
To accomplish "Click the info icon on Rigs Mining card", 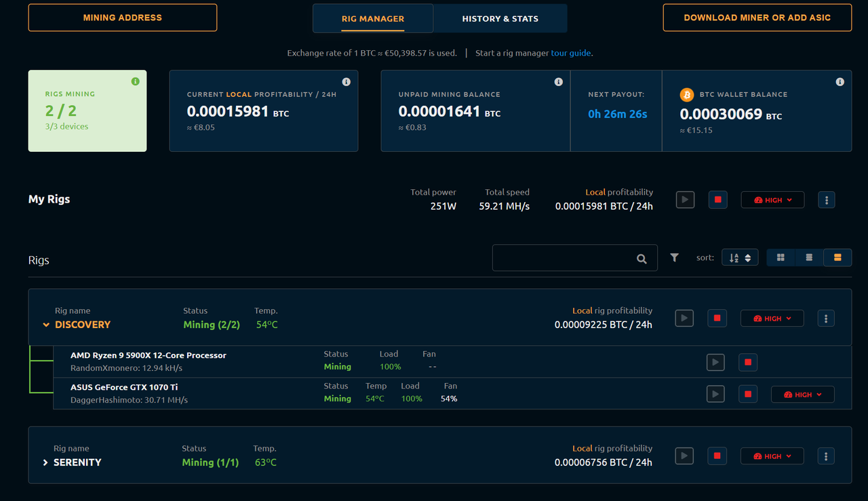I will pos(135,81).
